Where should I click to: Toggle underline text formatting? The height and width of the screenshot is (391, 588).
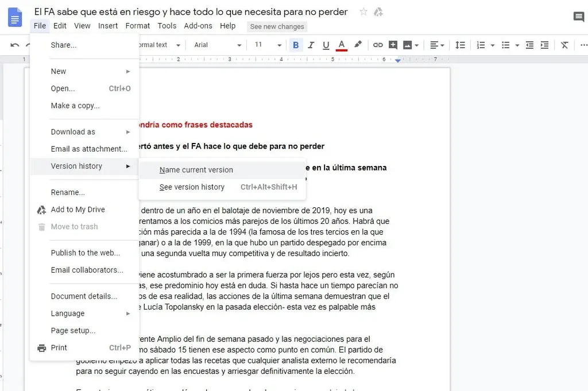click(x=326, y=45)
